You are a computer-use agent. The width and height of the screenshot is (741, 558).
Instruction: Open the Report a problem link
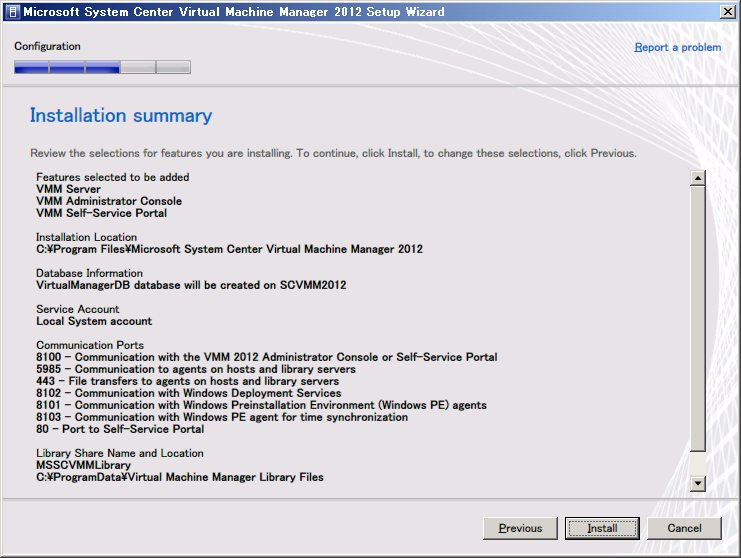pos(678,47)
